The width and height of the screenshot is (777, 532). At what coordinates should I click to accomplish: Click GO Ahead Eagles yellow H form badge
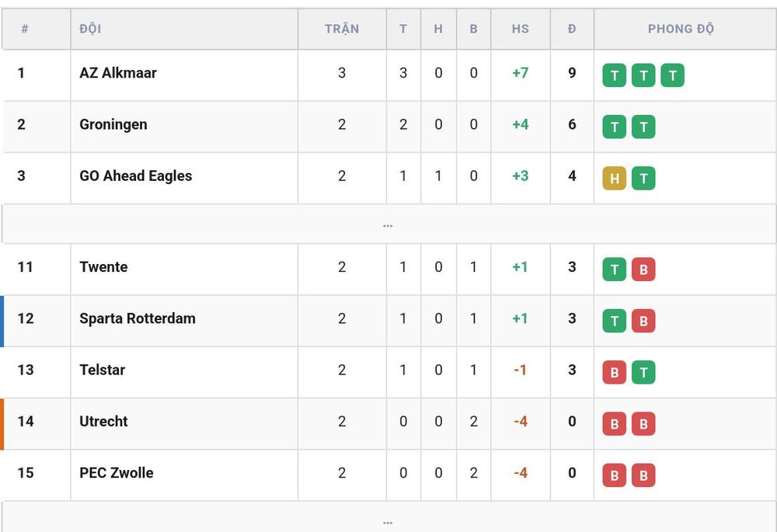[615, 179]
